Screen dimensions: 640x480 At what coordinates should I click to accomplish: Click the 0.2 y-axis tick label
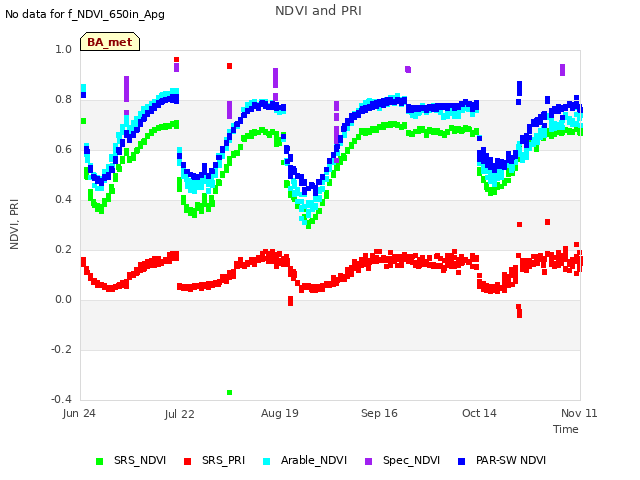(63, 249)
